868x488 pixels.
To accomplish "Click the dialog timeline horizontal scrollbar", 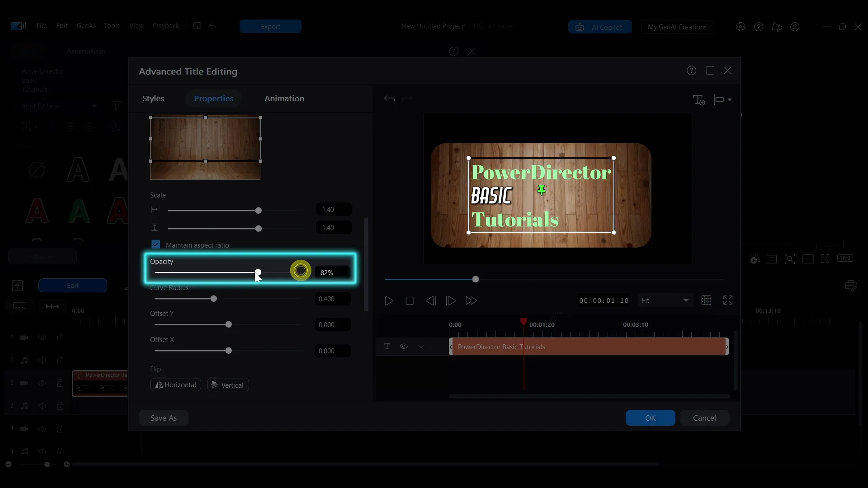I will 590,396.
